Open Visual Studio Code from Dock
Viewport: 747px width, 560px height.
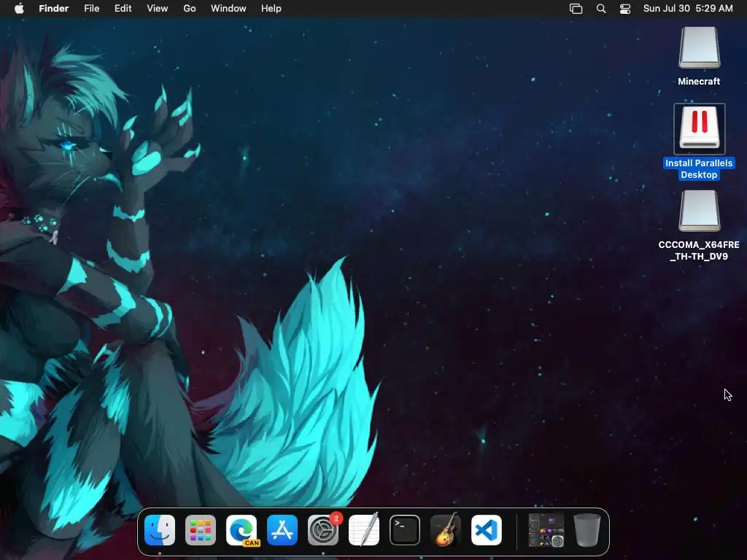click(487, 530)
